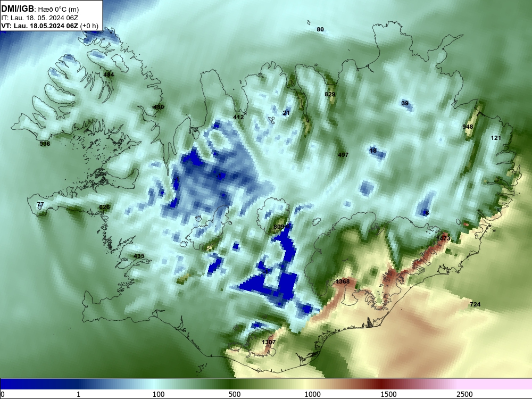
Task: Click the 412 height label
Action: [x=238, y=118]
